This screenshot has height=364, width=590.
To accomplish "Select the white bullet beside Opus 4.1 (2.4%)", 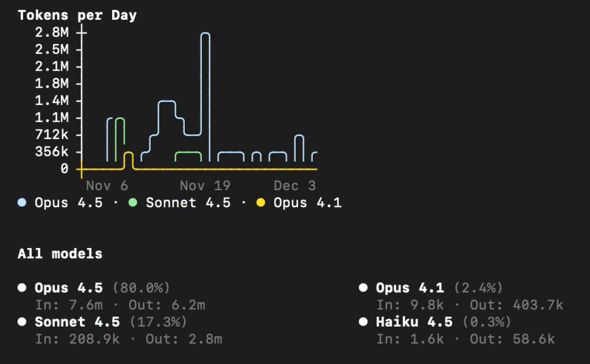I will coord(363,288).
